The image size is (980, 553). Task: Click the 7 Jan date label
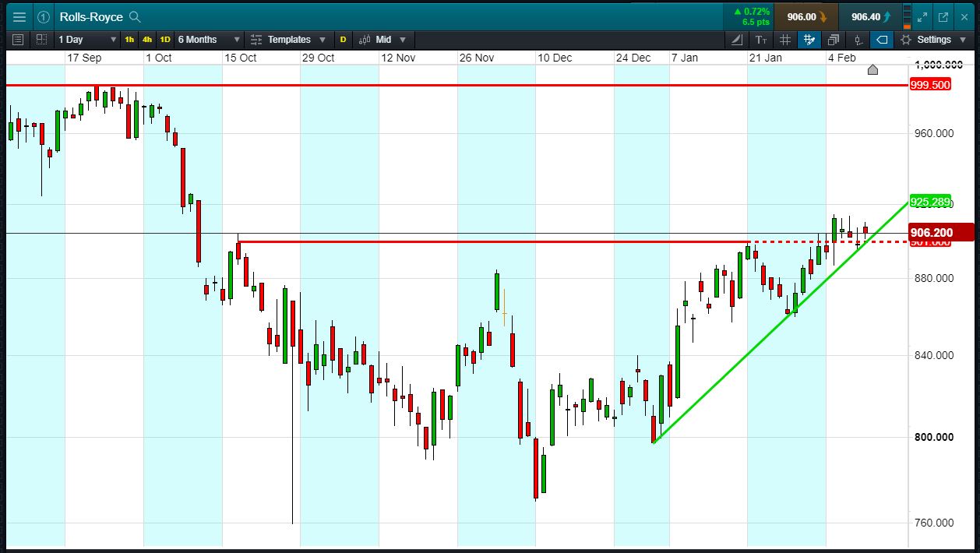coord(686,58)
